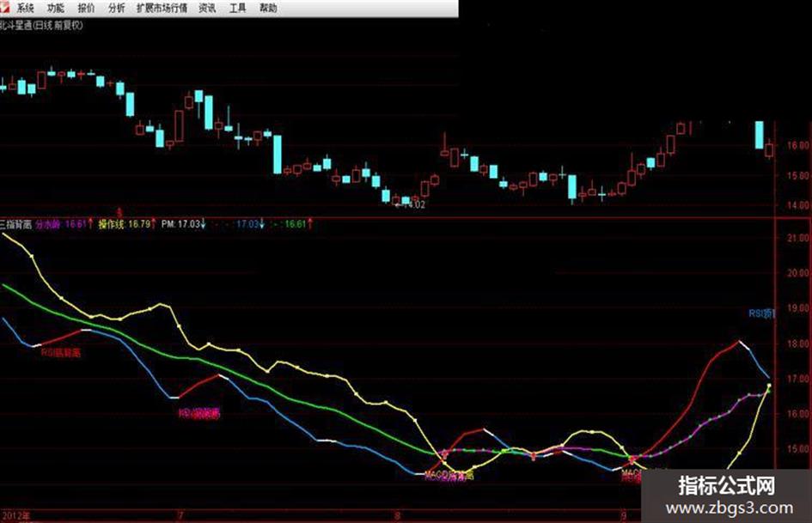Screen dimensions: 812x523
Task: Open the www.zbgs3.com watermark link
Action: [x=730, y=508]
